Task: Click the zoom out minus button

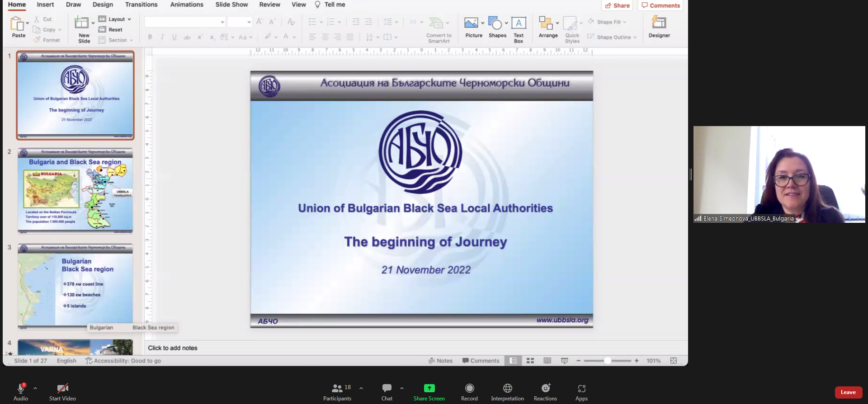Action: (x=578, y=361)
